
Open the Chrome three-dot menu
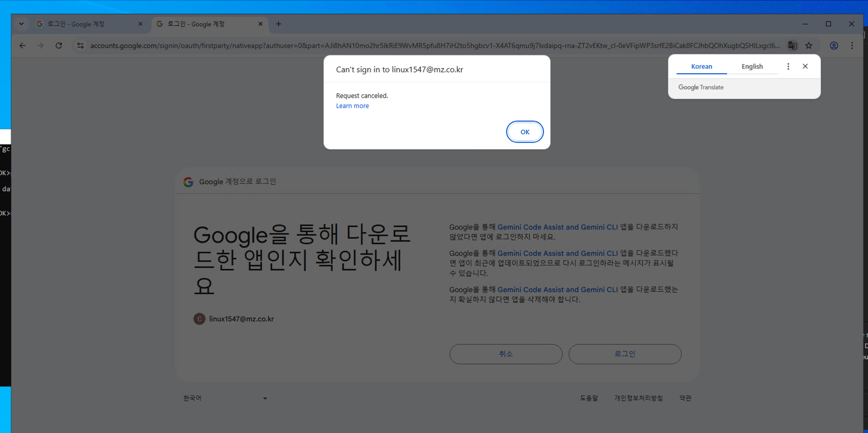[x=852, y=45]
